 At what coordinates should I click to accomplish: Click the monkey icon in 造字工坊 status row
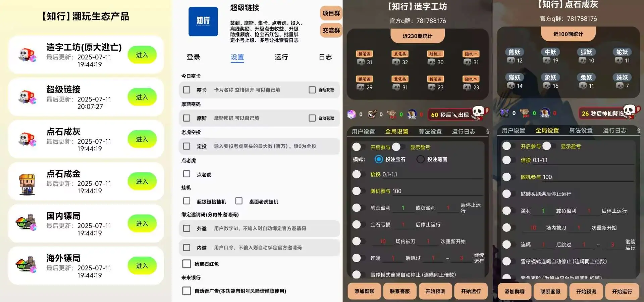pos(391,114)
